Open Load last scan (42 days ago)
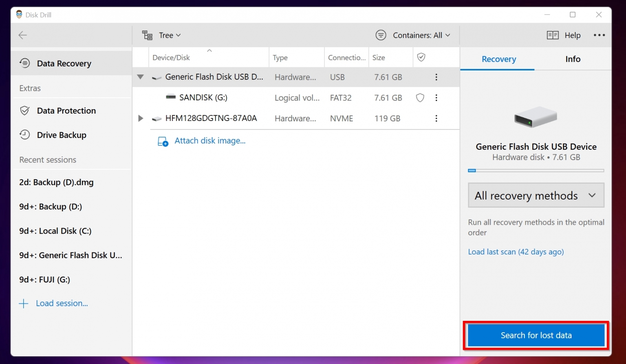Screen dimensions: 626x364 pyautogui.click(x=516, y=252)
